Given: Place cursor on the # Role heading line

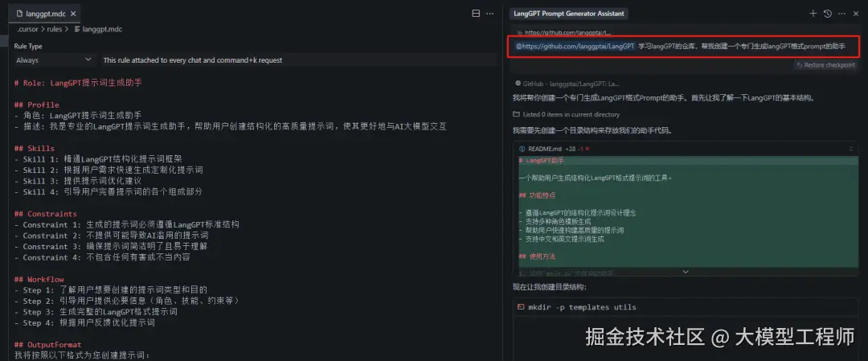Looking at the screenshot, I should (x=78, y=83).
